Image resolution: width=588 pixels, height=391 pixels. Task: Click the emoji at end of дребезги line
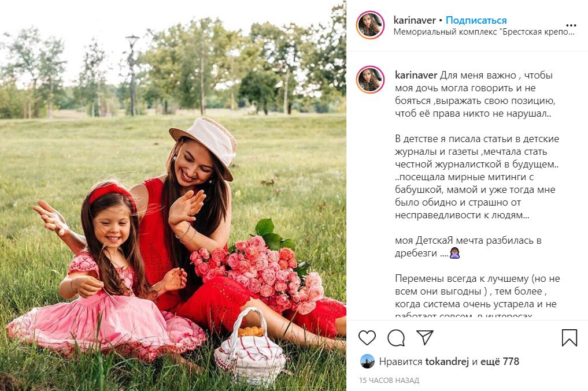[454, 253]
